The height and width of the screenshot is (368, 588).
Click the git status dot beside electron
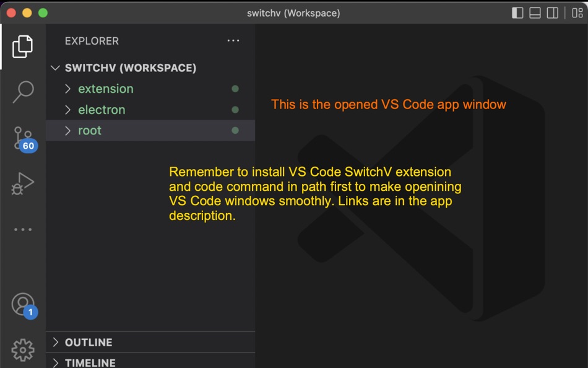point(235,110)
